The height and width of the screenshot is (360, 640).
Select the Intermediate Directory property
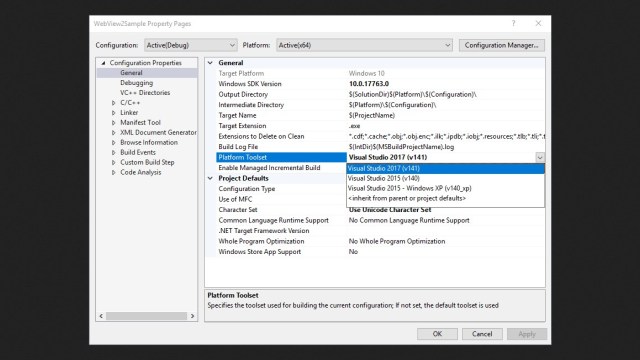pos(251,105)
